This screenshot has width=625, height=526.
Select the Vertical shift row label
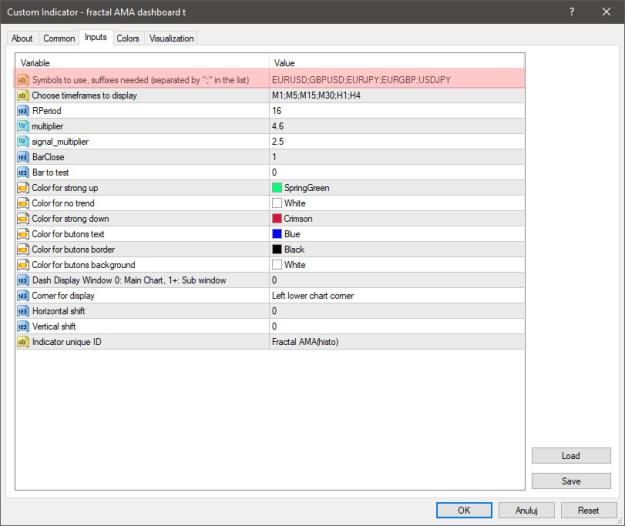(x=54, y=327)
